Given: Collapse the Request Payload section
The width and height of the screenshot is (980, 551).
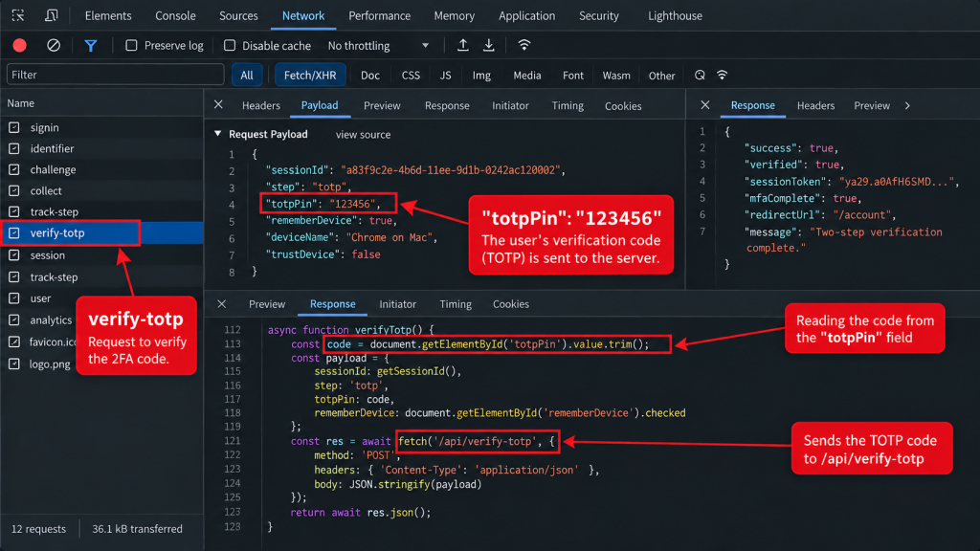Looking at the screenshot, I should pos(217,134).
